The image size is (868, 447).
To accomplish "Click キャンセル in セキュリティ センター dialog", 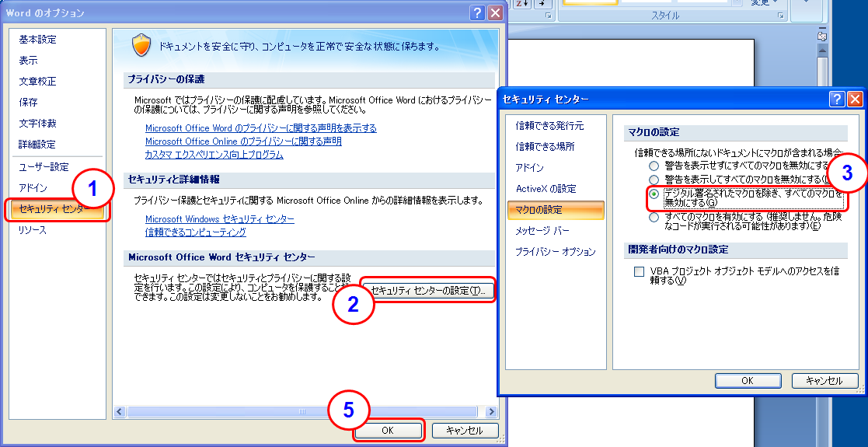I will coord(824,380).
